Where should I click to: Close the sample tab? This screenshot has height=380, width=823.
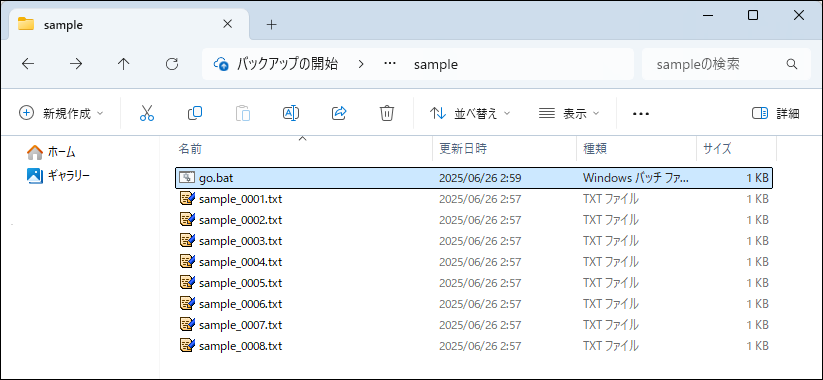[x=227, y=24]
